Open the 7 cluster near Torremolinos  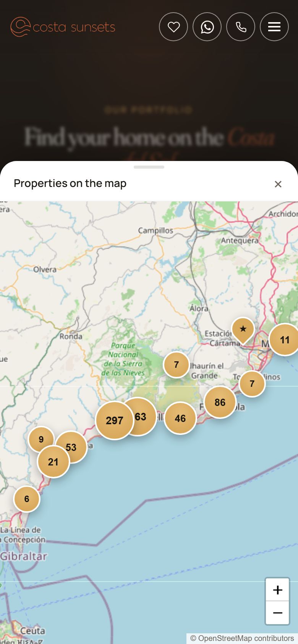pyautogui.click(x=252, y=383)
